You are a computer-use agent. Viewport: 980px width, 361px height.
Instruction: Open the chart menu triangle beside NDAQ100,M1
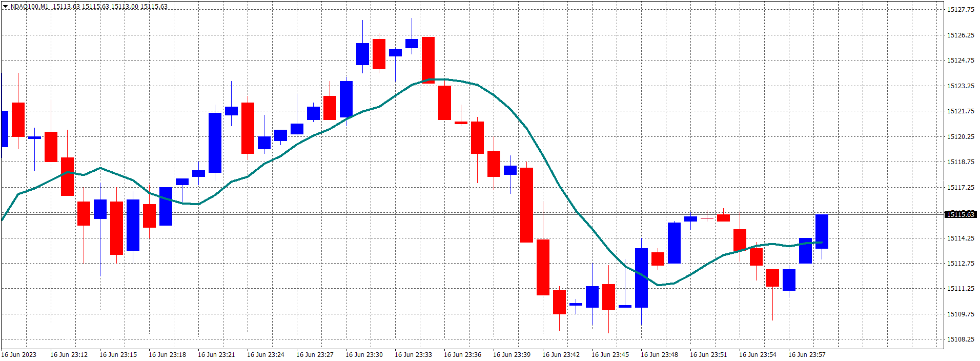tap(6, 7)
